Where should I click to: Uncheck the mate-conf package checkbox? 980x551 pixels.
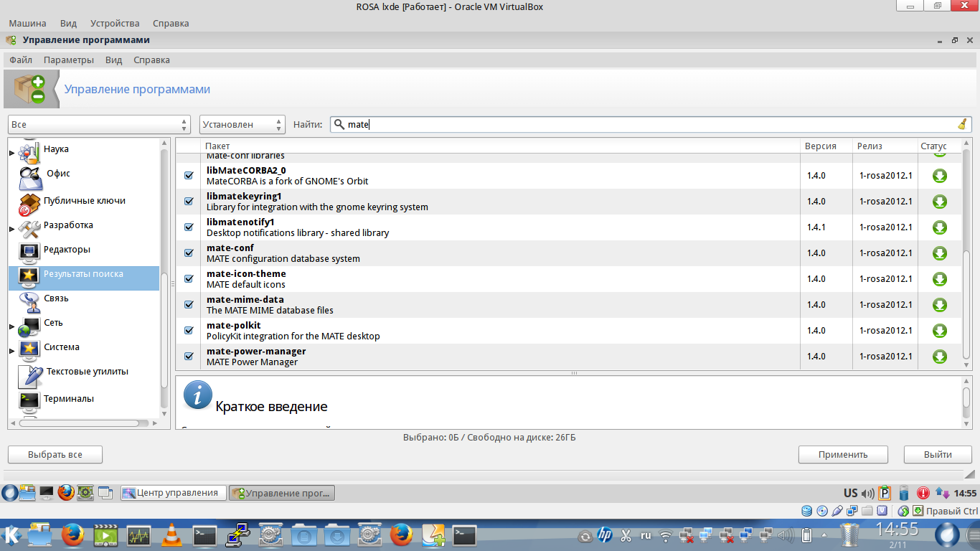(x=189, y=253)
